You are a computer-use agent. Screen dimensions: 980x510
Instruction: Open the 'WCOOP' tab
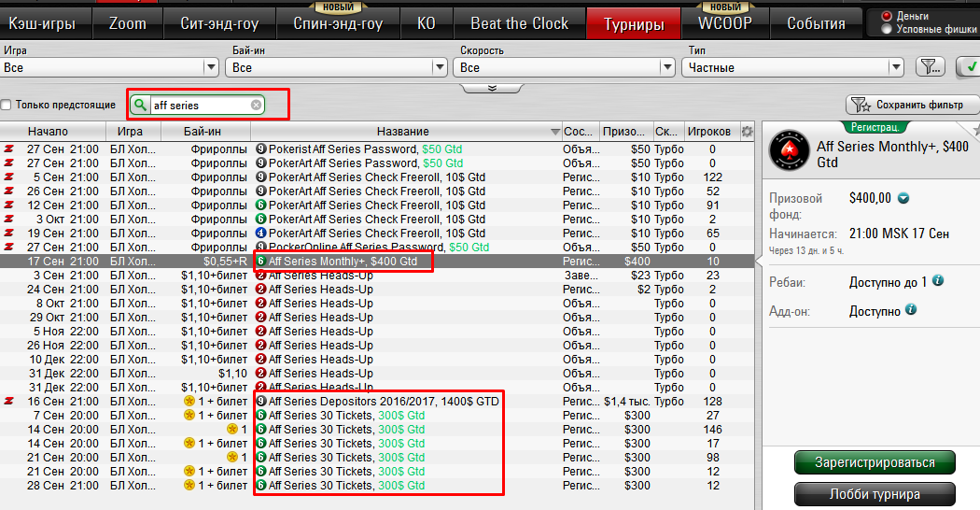pos(725,23)
